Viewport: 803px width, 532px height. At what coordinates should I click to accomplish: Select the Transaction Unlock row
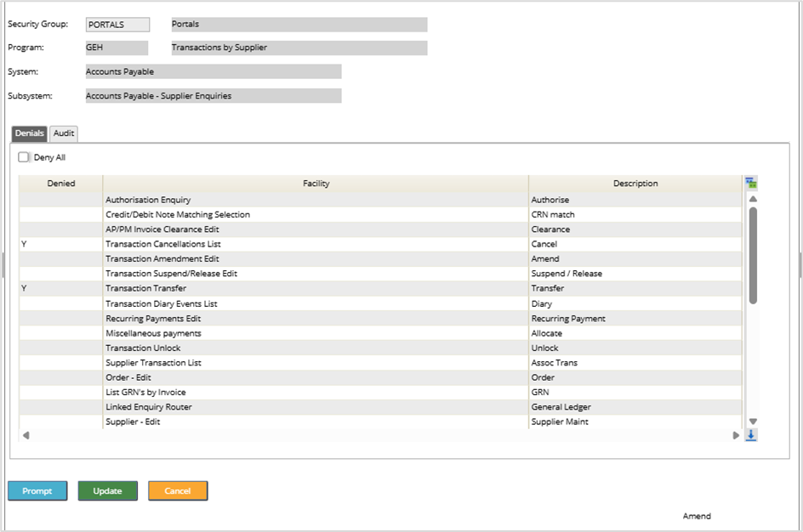click(380, 348)
